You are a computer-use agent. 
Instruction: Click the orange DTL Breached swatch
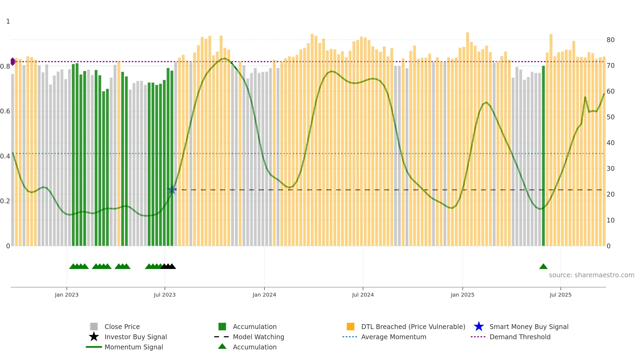pyautogui.click(x=350, y=327)
